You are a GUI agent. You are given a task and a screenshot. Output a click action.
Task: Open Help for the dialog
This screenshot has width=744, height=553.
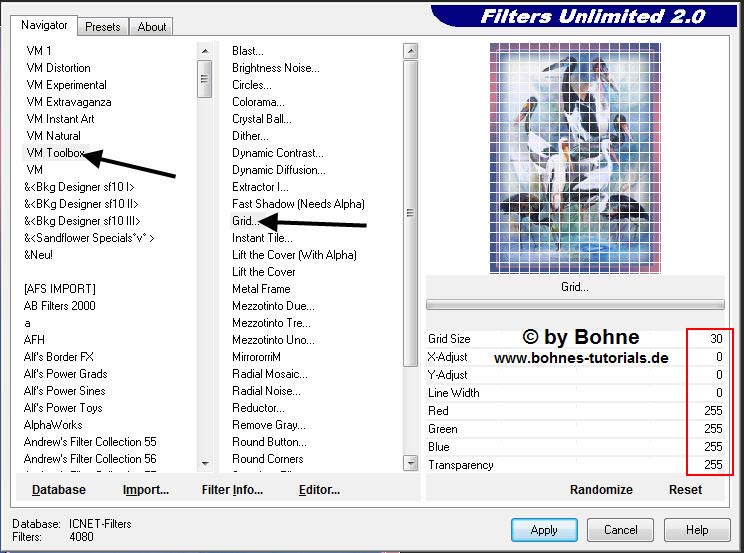(x=697, y=530)
